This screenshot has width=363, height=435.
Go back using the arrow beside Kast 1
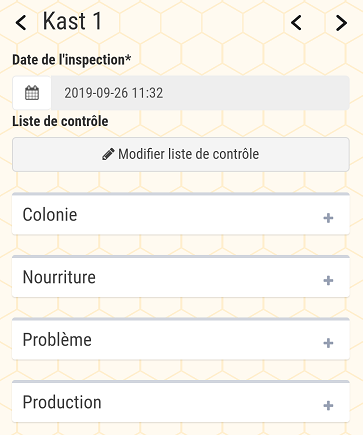tap(21, 23)
